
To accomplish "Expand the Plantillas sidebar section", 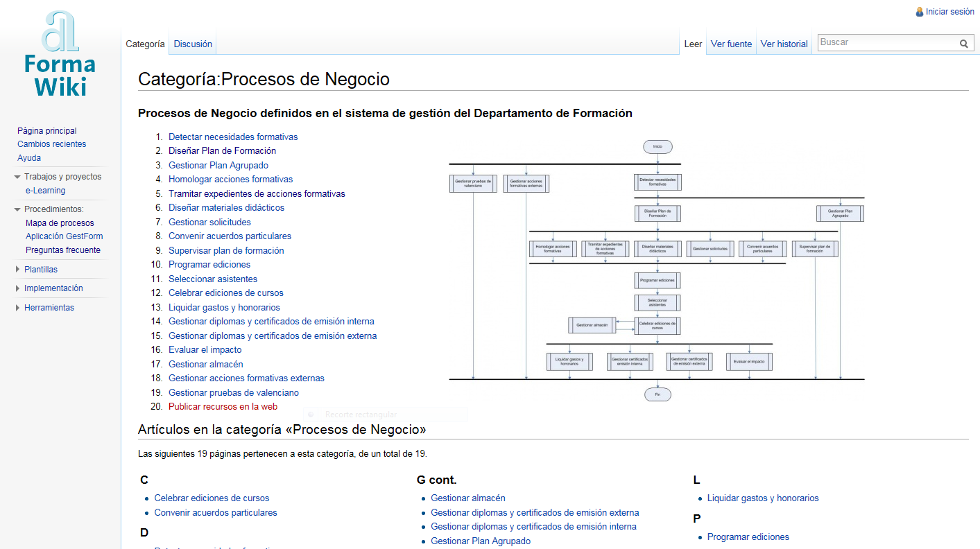I will point(17,270).
